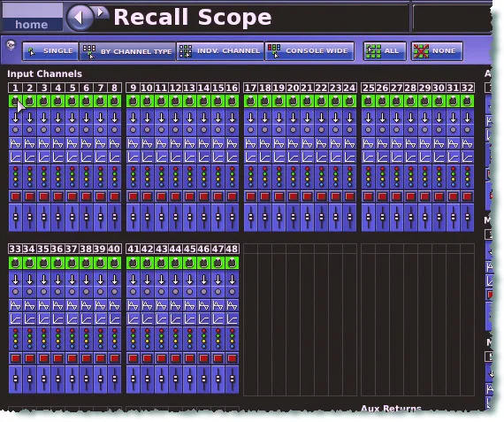Select INDV. CHANNEL selection mode

(x=220, y=50)
